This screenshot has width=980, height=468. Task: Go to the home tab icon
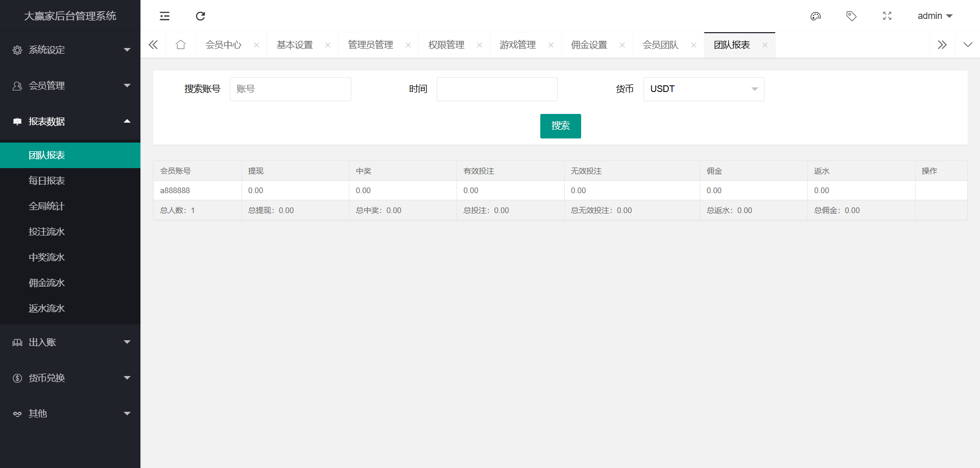coord(180,45)
